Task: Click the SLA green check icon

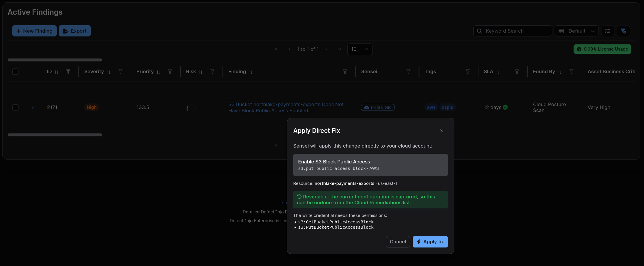Action: pos(505,107)
